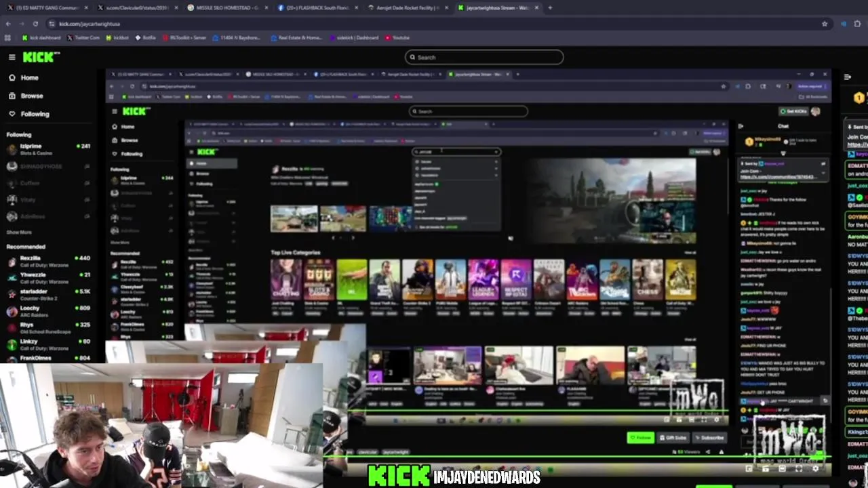The width and height of the screenshot is (868, 488).
Task: Open a new browser tab with plus
Action: tap(550, 7)
